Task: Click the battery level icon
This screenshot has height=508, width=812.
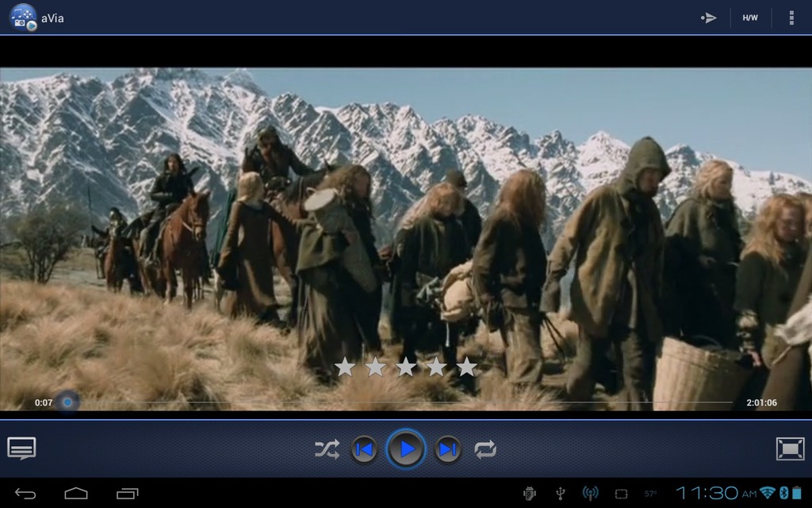Action: click(x=796, y=493)
